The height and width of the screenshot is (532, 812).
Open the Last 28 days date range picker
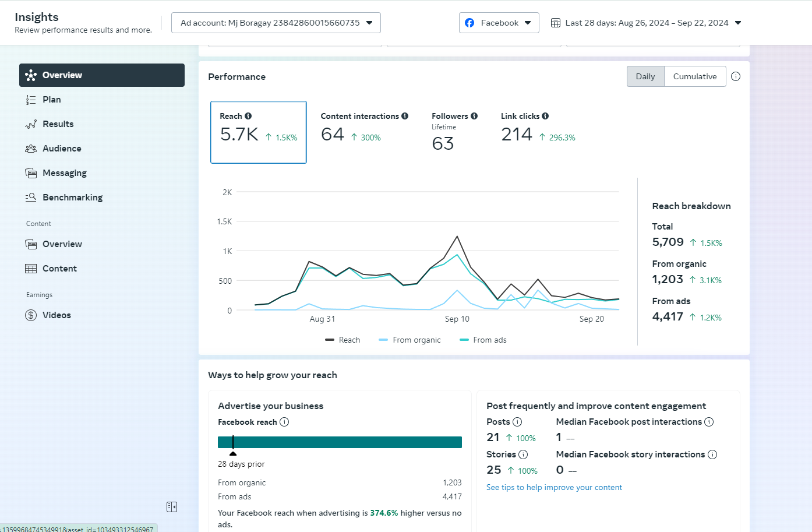point(646,23)
